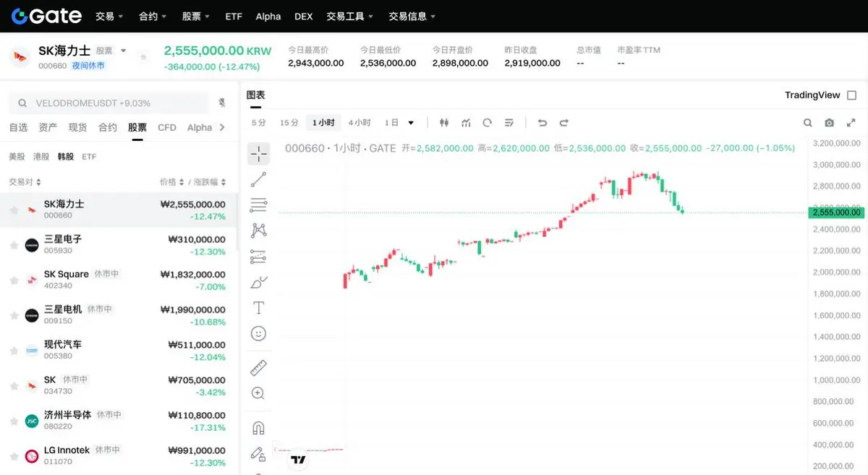Open ETF in the top navigation
This screenshot has width=868, height=475.
point(234,16)
